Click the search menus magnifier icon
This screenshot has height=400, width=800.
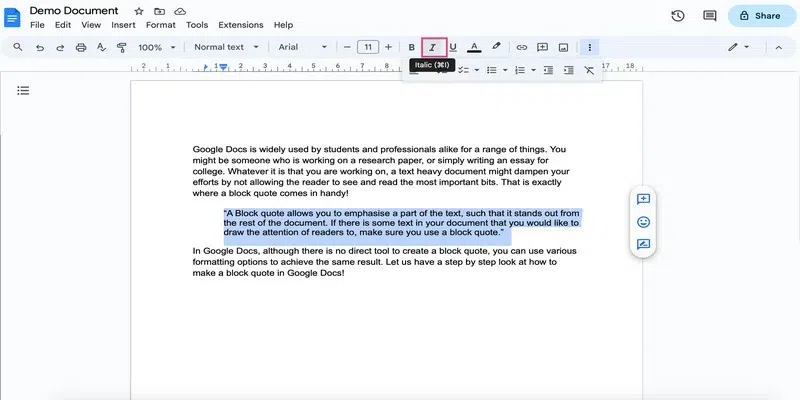tap(18, 47)
